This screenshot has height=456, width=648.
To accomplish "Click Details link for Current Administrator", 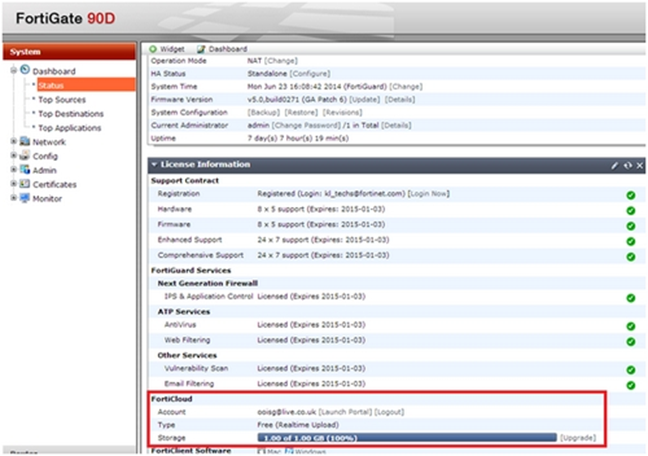I will [396, 125].
